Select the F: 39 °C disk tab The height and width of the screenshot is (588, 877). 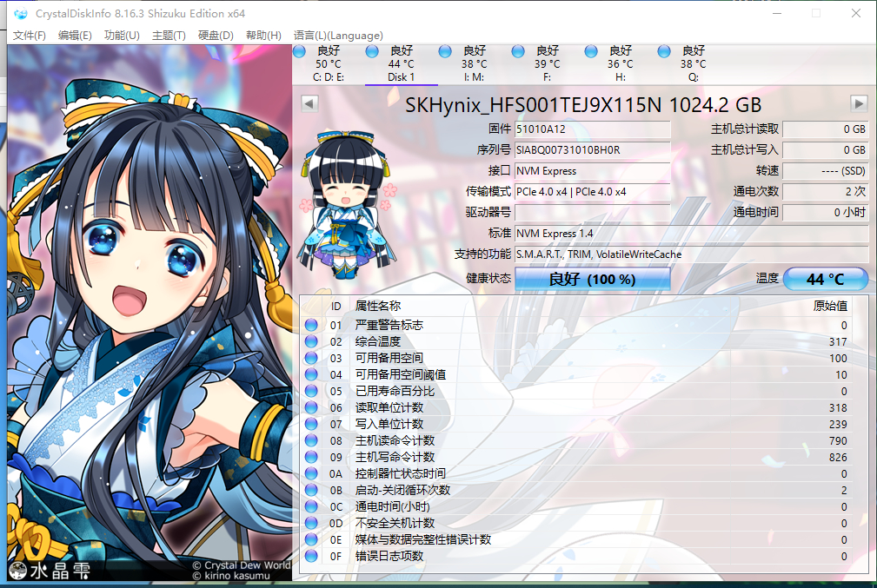(x=547, y=63)
